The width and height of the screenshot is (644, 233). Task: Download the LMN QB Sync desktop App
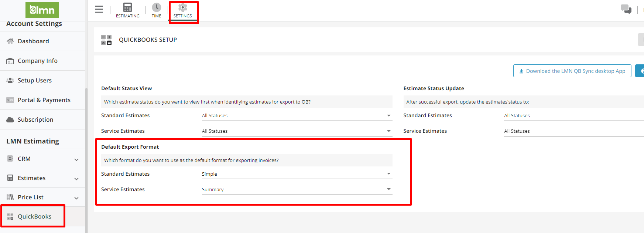pos(572,71)
